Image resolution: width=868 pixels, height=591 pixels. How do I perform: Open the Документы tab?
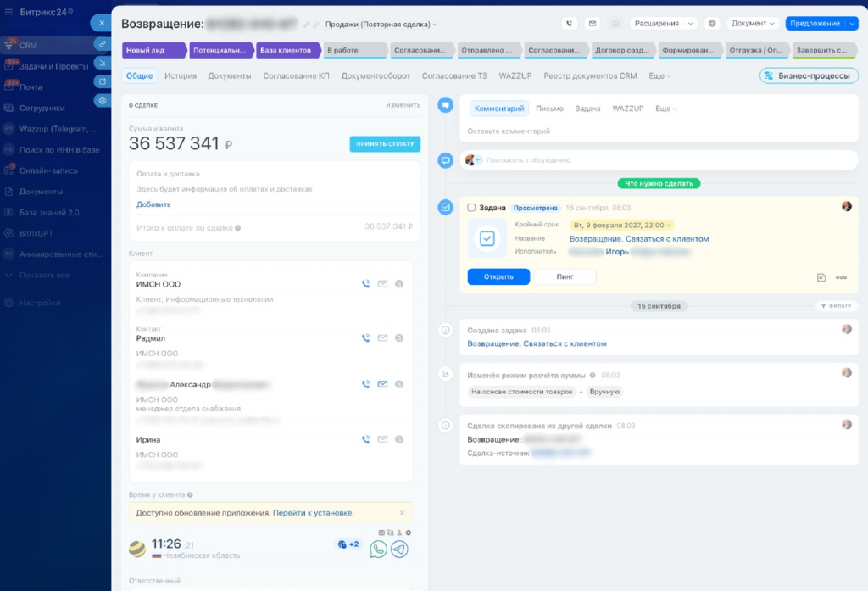[230, 75]
